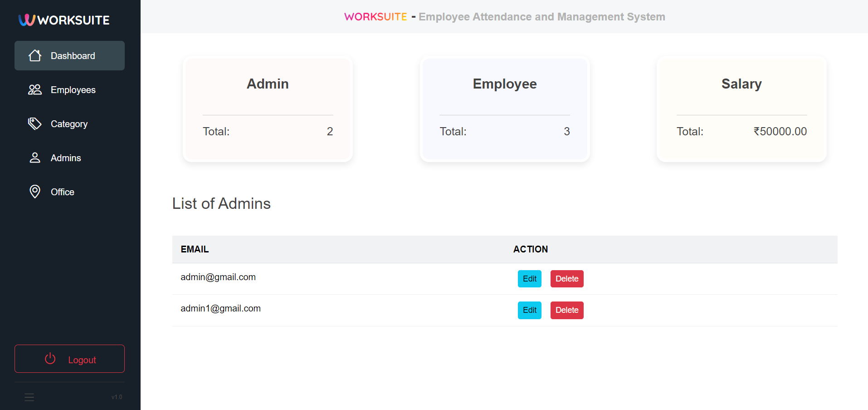
Task: Delete the admin@gmail.com admin
Action: tap(567, 279)
